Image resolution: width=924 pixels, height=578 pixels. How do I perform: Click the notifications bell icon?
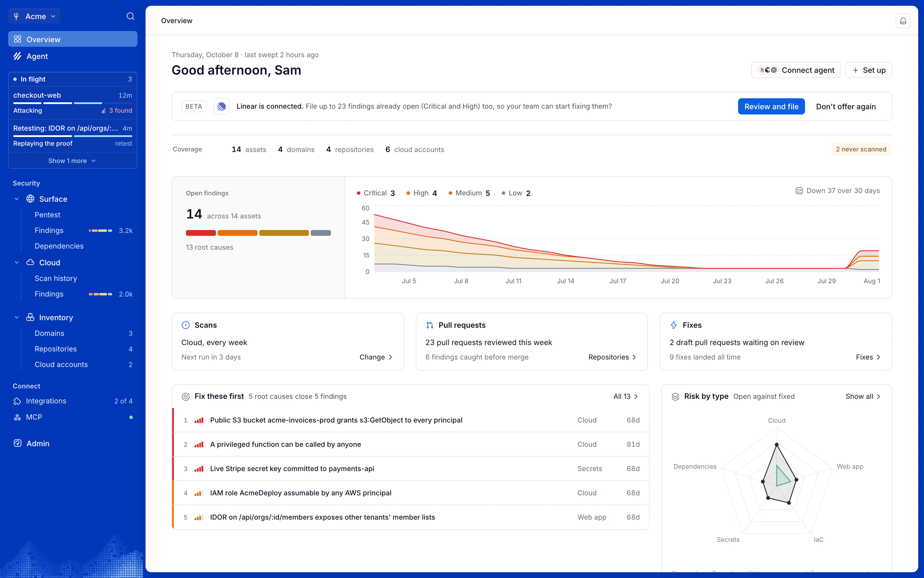[903, 21]
